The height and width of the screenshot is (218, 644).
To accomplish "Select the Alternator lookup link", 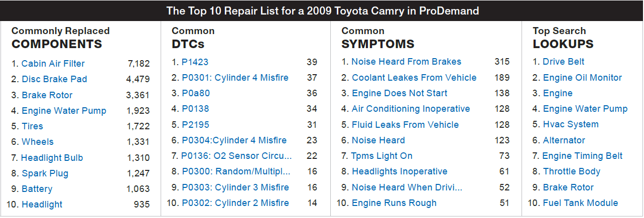I will [x=564, y=140].
